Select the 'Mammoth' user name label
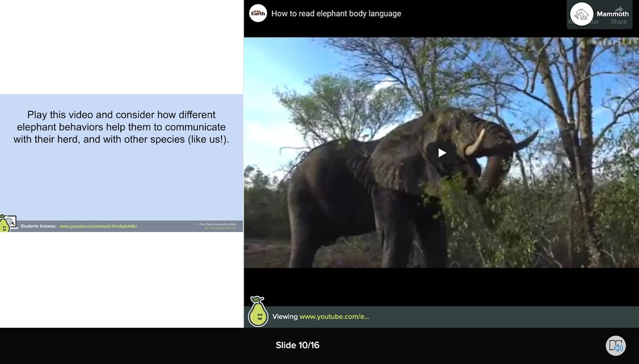The width and height of the screenshot is (639, 364). click(x=612, y=14)
